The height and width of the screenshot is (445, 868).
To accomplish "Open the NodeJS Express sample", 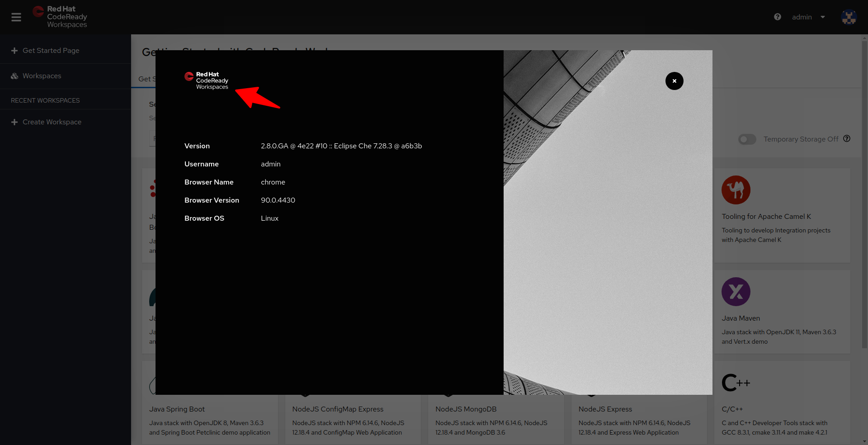I will pyautogui.click(x=605, y=409).
